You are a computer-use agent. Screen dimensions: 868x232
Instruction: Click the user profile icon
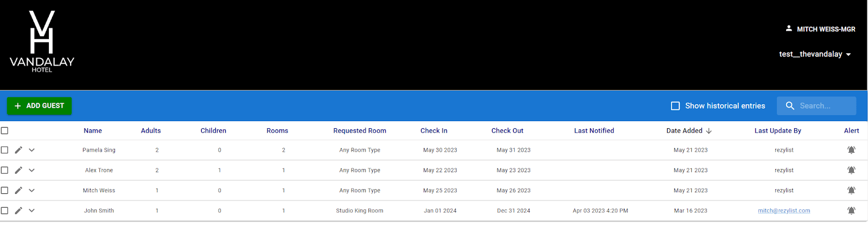coord(789,28)
